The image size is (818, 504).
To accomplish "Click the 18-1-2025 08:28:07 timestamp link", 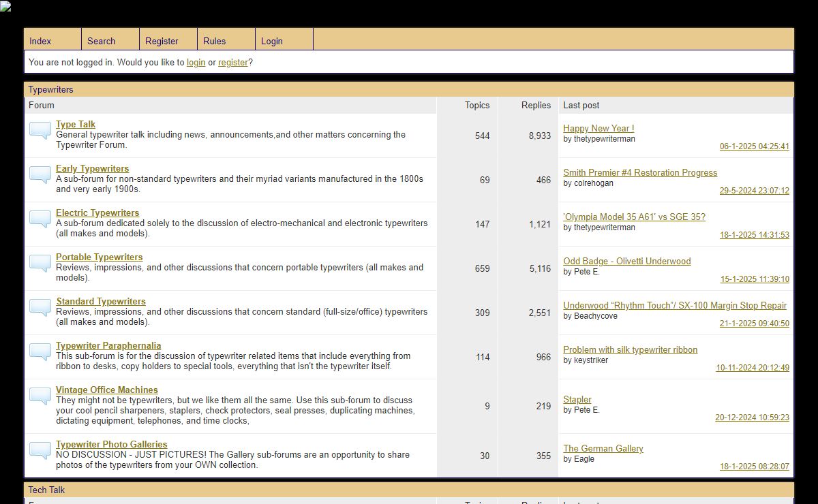I will (755, 467).
